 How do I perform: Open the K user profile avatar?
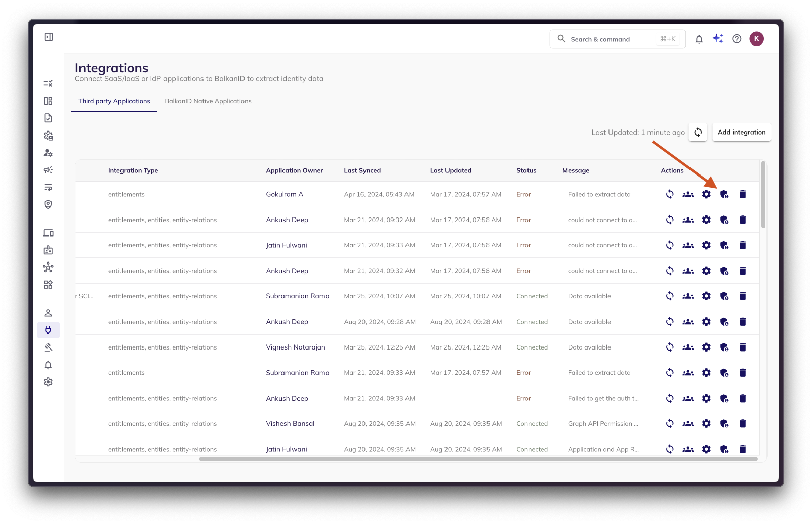[756, 39]
